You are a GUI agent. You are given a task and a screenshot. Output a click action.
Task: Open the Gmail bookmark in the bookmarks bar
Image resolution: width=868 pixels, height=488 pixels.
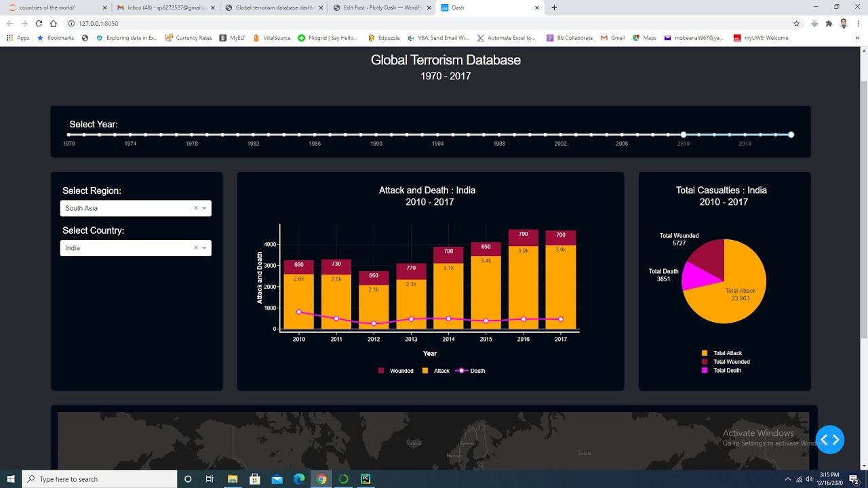click(x=612, y=38)
